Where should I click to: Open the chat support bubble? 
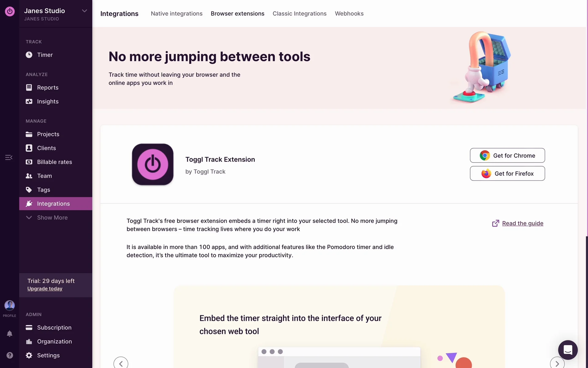coord(568,350)
